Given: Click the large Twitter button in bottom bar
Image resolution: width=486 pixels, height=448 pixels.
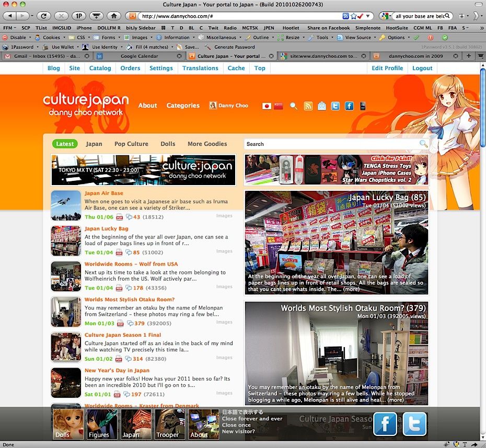Looking at the screenshot, I should coord(414,424).
